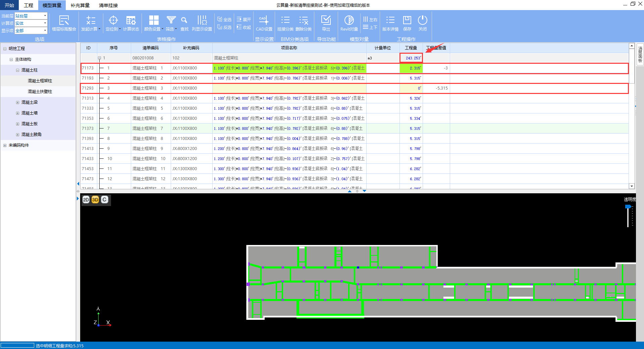
Task: Open 颜色设置 color settings
Action: (154, 23)
